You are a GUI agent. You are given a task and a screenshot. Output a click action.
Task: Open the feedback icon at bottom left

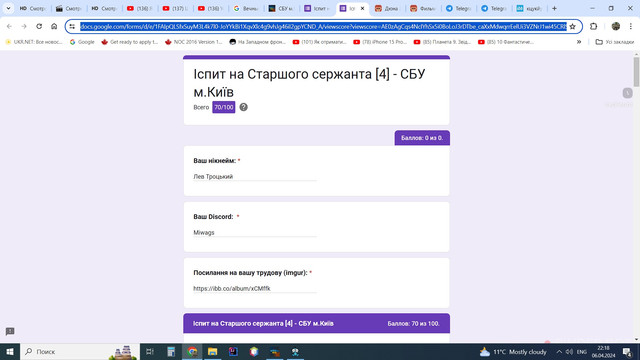coord(10,331)
